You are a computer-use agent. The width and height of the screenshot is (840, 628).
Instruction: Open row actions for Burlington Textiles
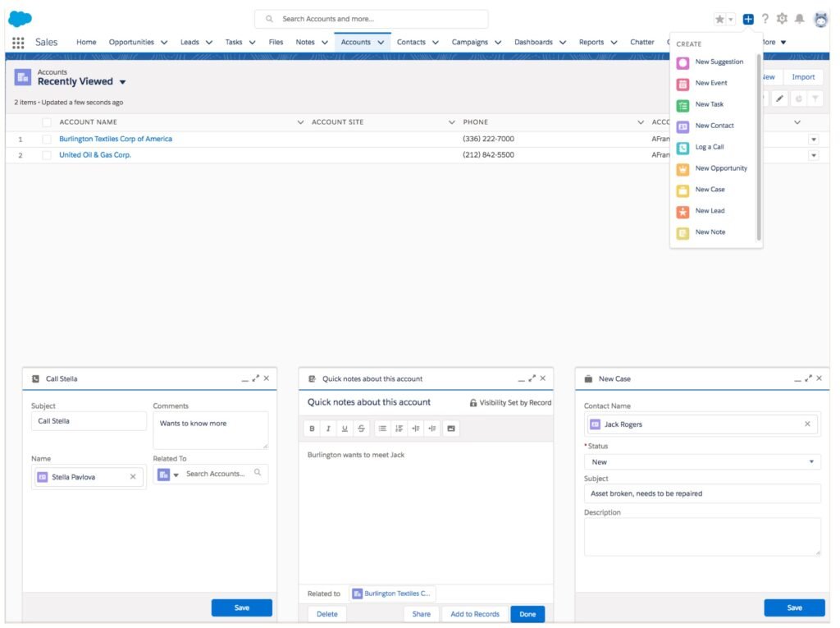pyautogui.click(x=813, y=140)
